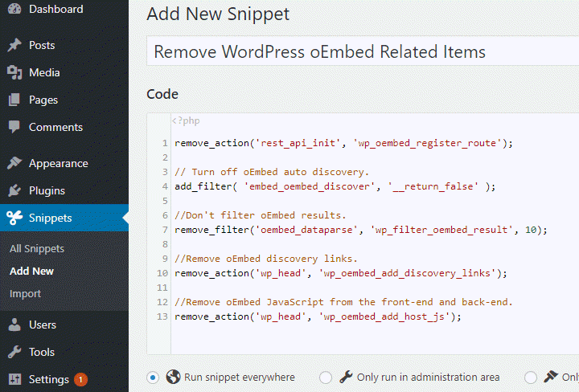This screenshot has height=392, width=579.
Task: Open the Appearance menu
Action: click(64, 163)
